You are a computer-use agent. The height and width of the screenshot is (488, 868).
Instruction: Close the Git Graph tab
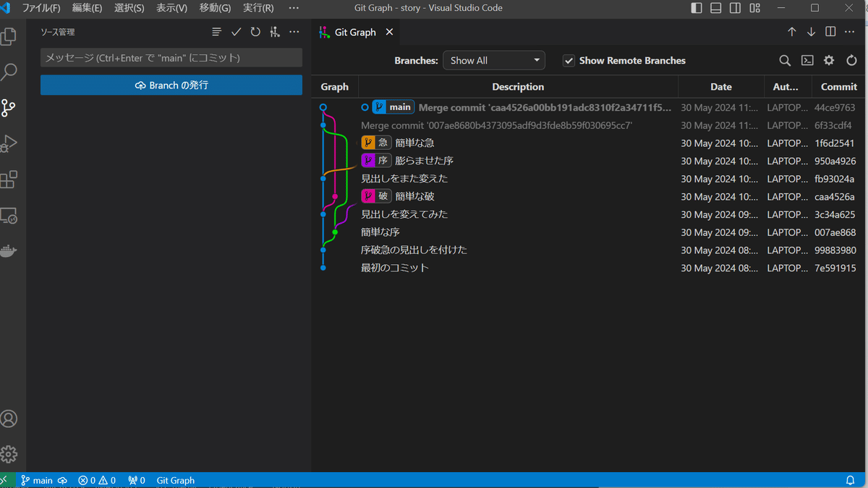pyautogui.click(x=389, y=32)
